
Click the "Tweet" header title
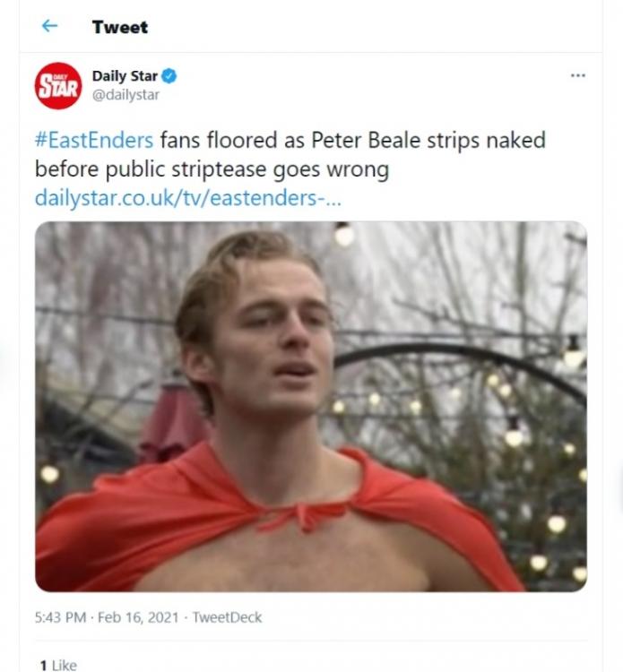pos(119,27)
